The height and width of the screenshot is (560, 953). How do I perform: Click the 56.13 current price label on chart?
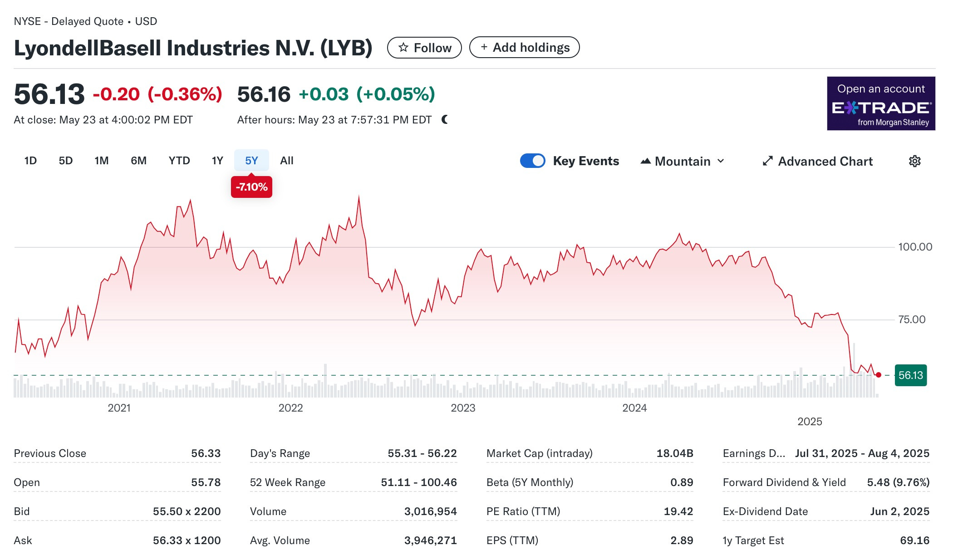pos(910,375)
